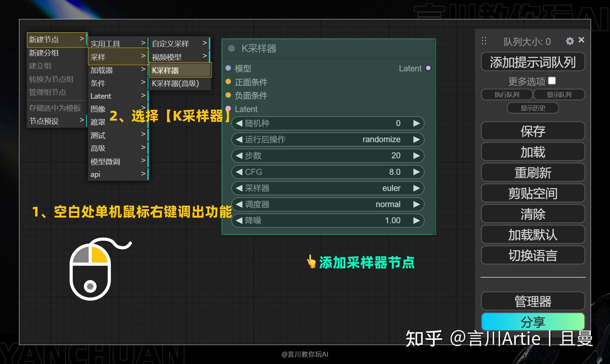This screenshot has width=610, height=364.
Task: Click the CFG value field showing 8.0
Action: [x=328, y=172]
